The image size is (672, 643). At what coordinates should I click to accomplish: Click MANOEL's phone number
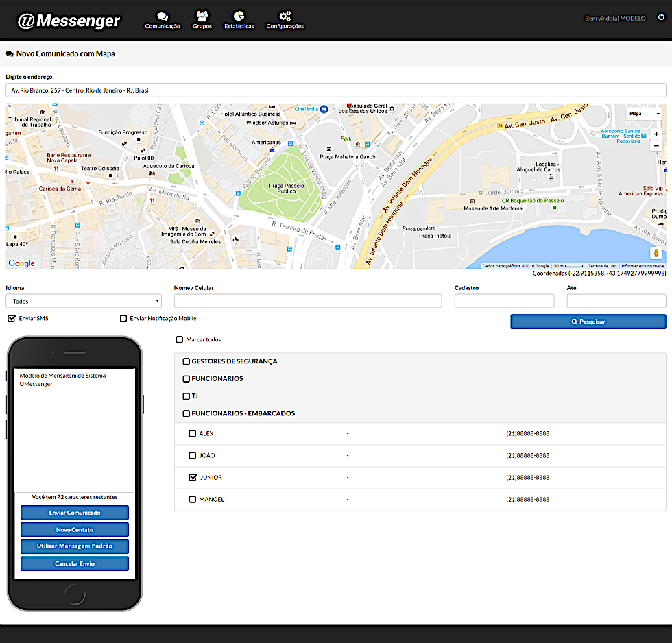(x=527, y=500)
